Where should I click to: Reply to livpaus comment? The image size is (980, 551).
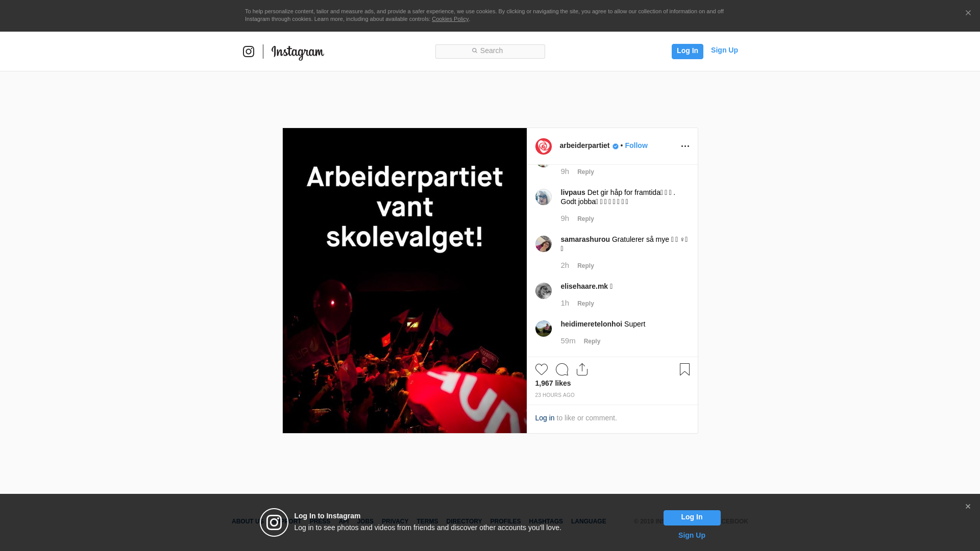tap(585, 219)
